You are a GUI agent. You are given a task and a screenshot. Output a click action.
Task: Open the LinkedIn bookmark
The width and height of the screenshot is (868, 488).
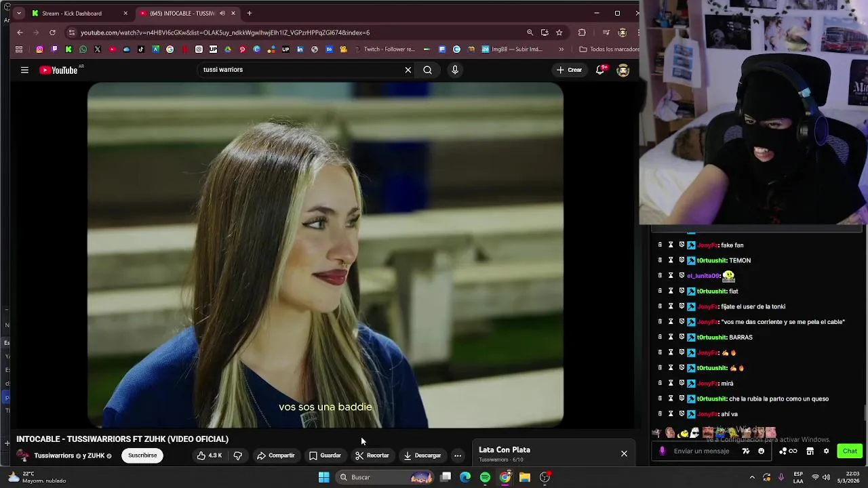tap(300, 49)
